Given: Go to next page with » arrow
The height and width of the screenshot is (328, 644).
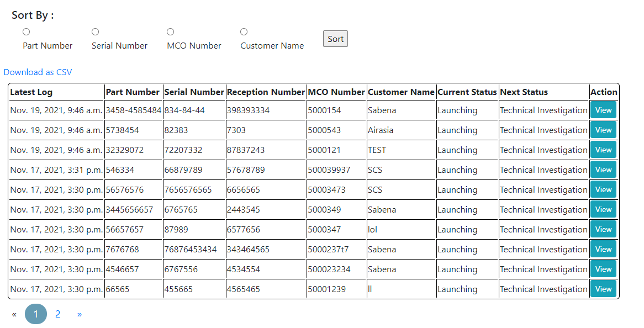Looking at the screenshot, I should pyautogui.click(x=80, y=314).
